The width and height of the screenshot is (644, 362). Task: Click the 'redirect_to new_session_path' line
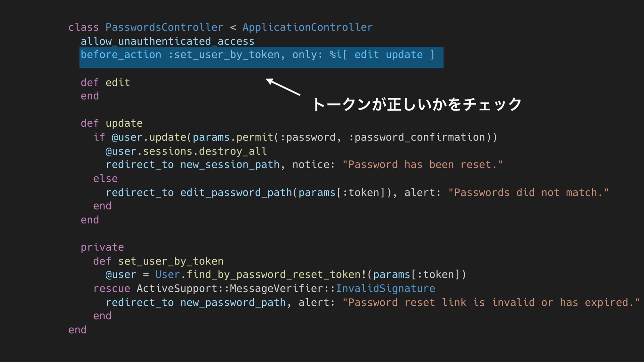(x=304, y=165)
